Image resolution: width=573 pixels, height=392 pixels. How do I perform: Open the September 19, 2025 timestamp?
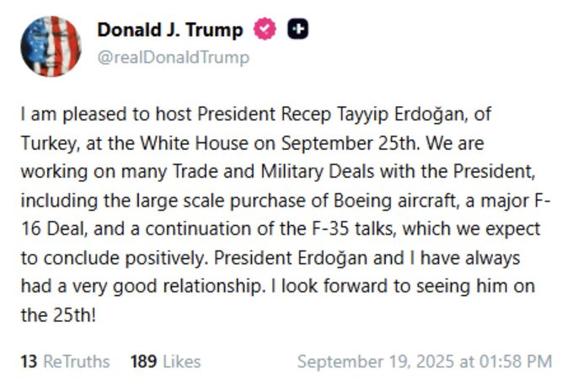click(425, 362)
